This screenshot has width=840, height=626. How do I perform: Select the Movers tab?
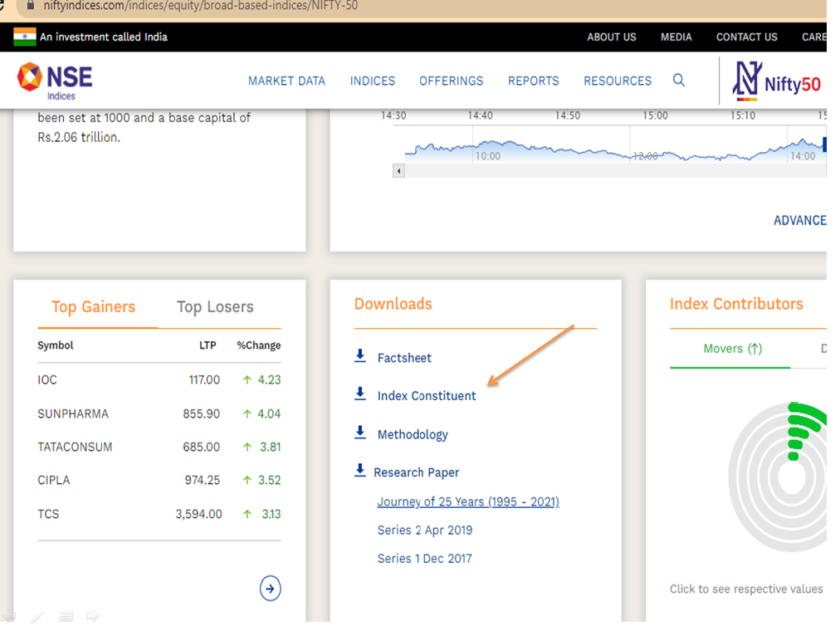pos(732,349)
